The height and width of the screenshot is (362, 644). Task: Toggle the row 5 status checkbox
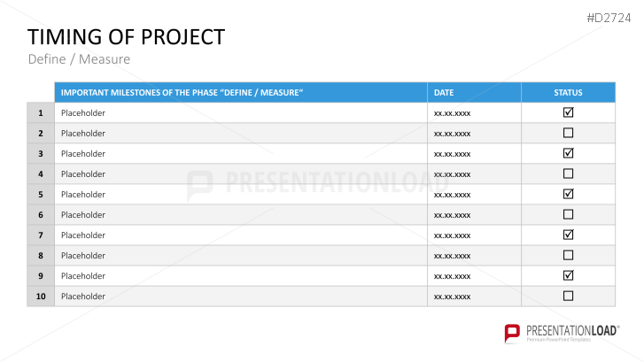568,194
